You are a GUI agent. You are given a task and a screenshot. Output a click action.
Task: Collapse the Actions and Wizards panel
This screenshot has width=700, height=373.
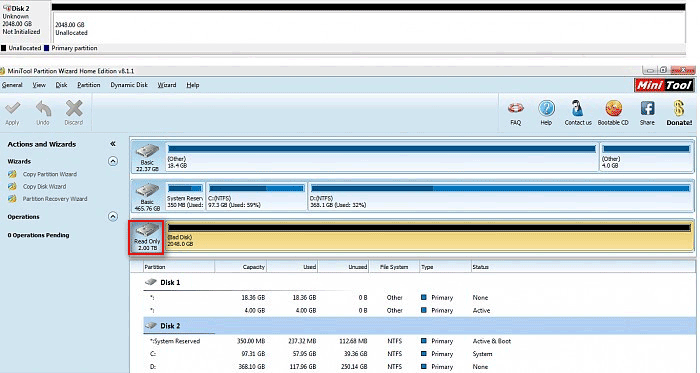tap(113, 144)
